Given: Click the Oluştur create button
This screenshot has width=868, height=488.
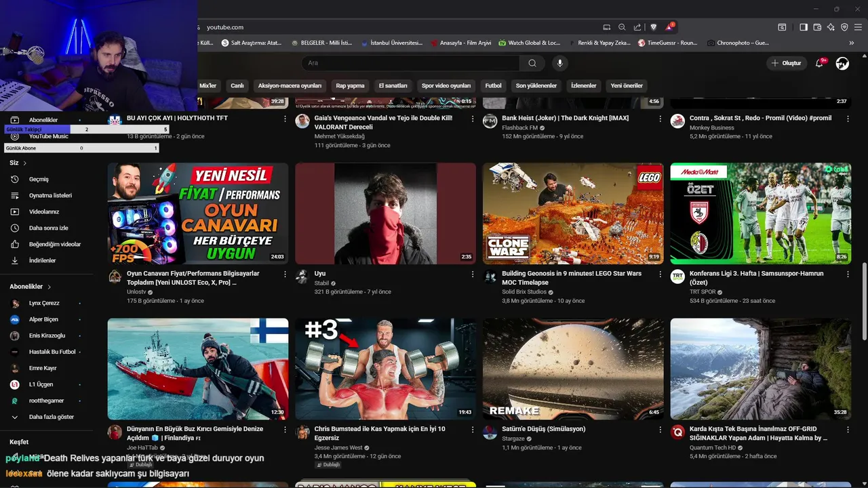Looking at the screenshot, I should 787,63.
